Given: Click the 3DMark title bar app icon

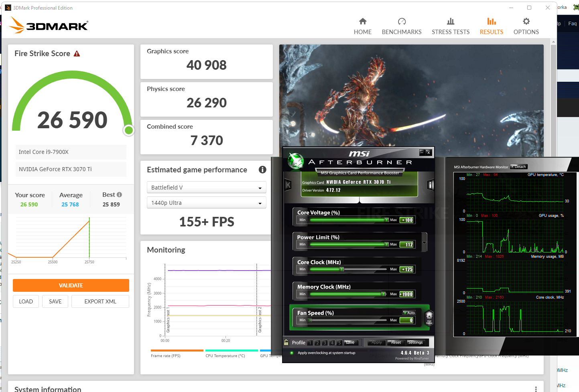Looking at the screenshot, I should pyautogui.click(x=8, y=8).
